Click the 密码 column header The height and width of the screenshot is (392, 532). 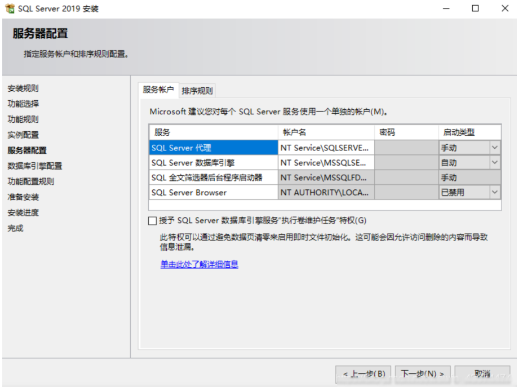(x=406, y=132)
